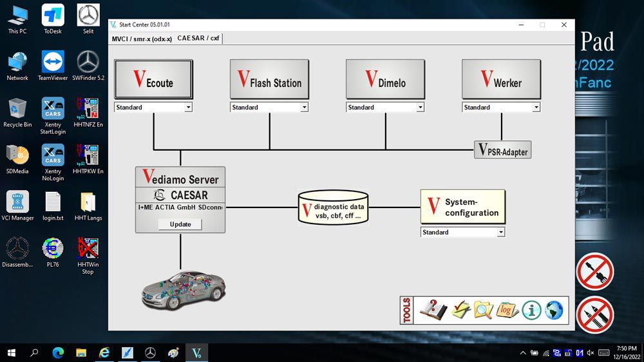Open taskbar Search
644x362 pixels.
coord(34,352)
